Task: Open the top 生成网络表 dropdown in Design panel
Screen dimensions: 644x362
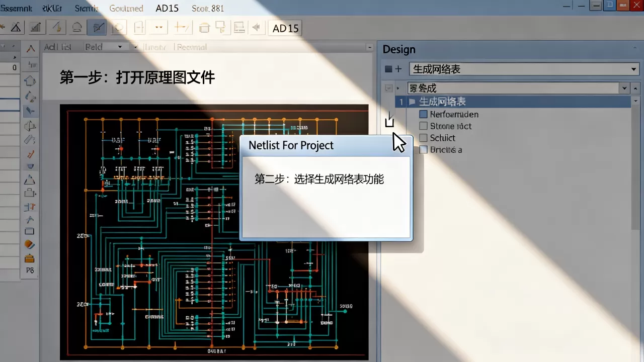Action: [x=634, y=69]
